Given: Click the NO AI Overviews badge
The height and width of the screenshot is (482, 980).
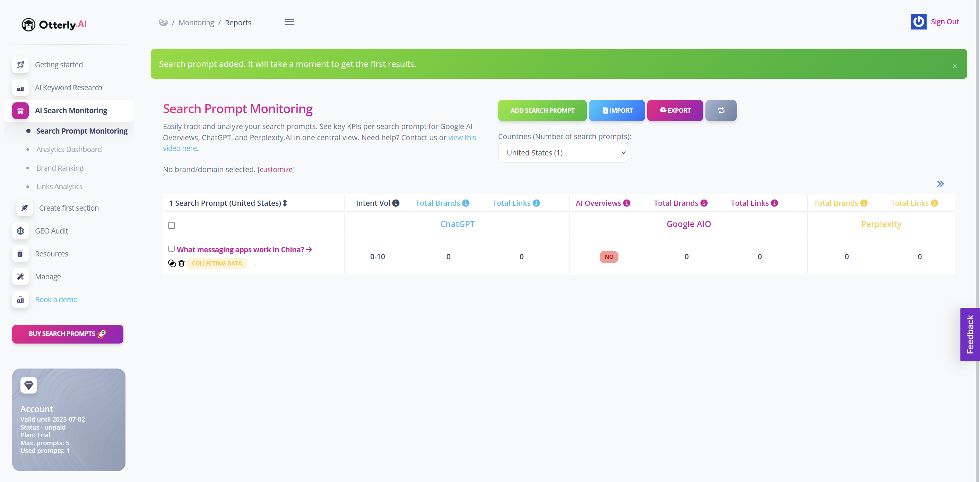Looking at the screenshot, I should click(609, 256).
